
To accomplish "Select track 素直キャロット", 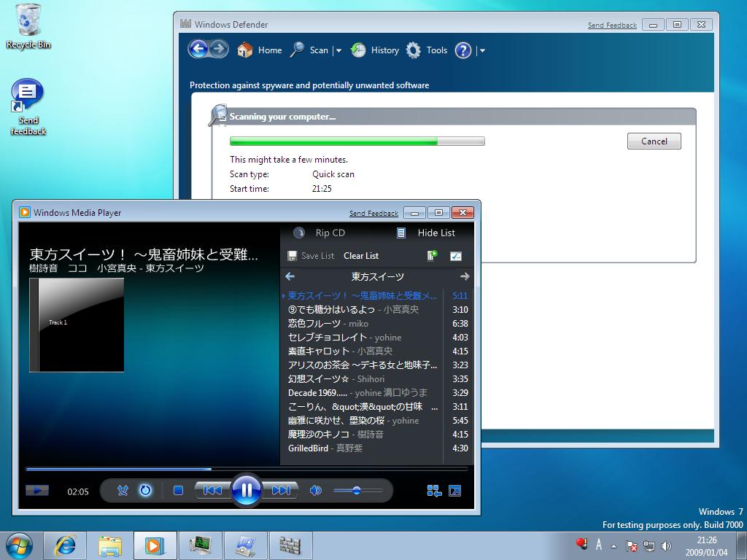I will (377, 351).
